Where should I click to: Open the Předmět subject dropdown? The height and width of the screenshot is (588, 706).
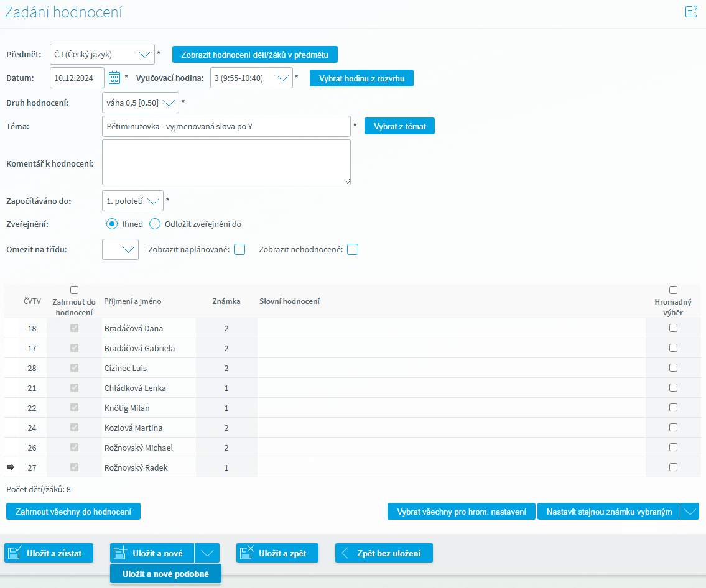tap(144, 55)
